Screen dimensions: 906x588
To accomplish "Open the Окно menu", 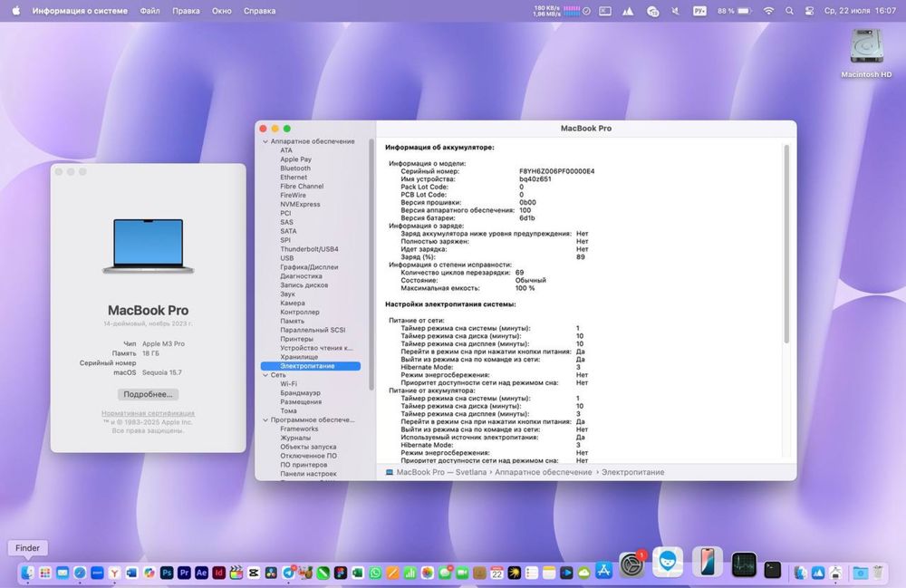I will pyautogui.click(x=221, y=10).
